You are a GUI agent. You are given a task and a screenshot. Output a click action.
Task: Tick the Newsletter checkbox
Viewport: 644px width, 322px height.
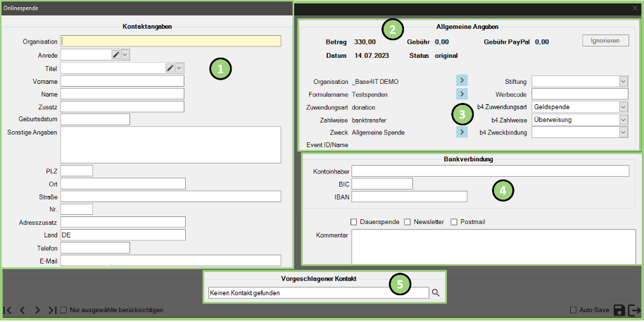click(x=408, y=222)
